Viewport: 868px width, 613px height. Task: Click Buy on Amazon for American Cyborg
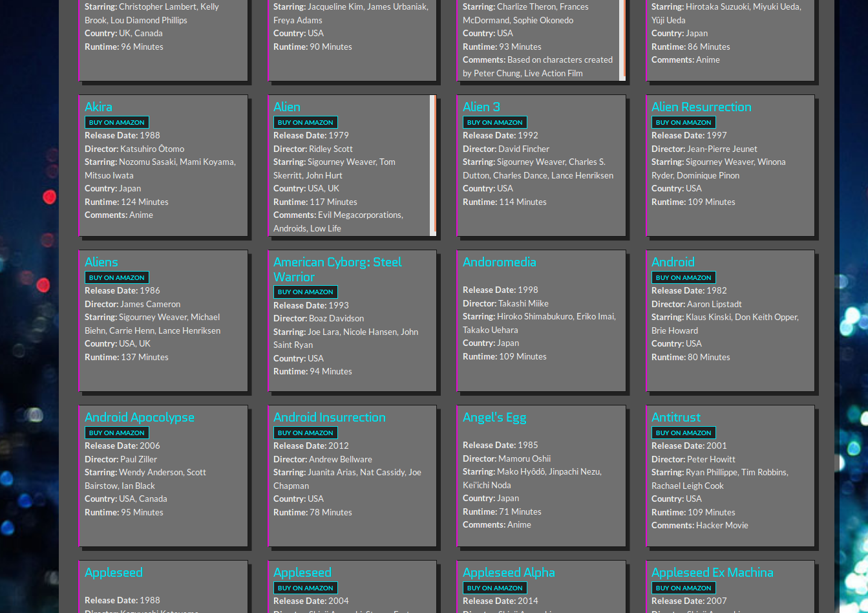click(x=306, y=292)
